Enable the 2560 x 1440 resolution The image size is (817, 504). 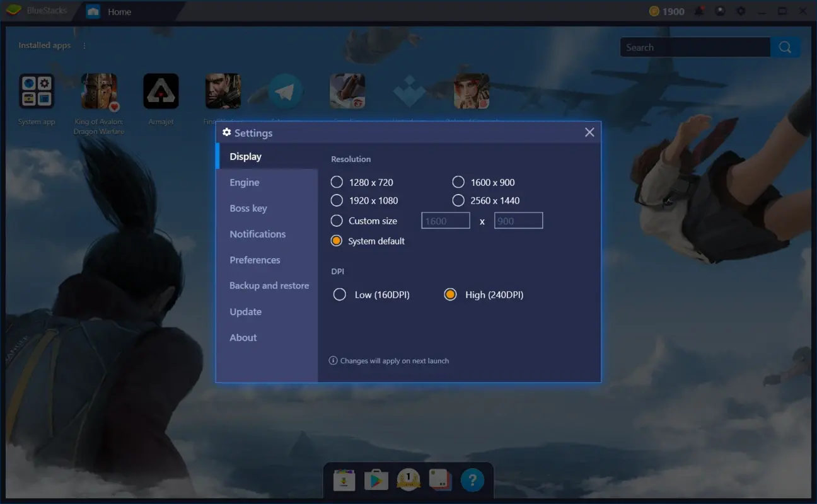point(458,200)
